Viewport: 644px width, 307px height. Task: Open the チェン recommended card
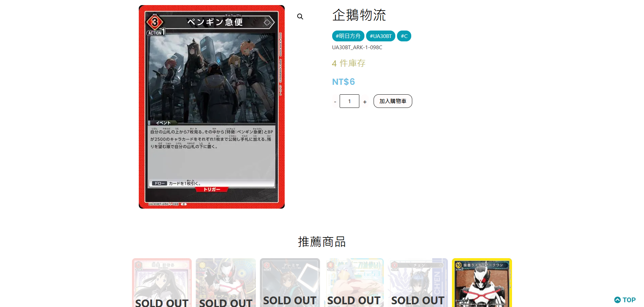(x=418, y=283)
